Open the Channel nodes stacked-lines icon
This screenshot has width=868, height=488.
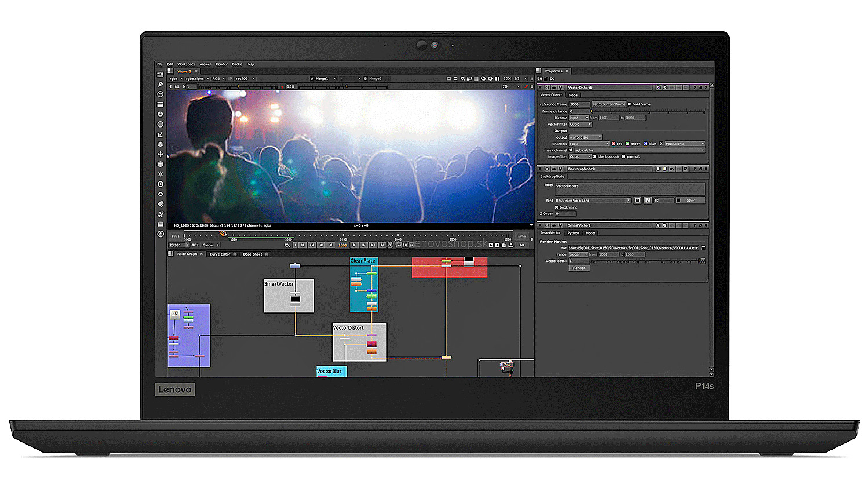coord(161,104)
